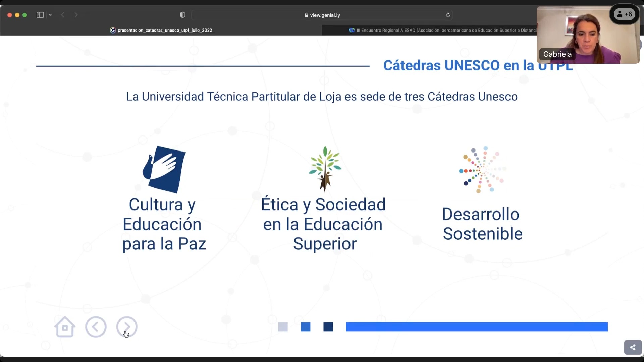Screen dimensions: 644x362
Task: Click the Cultura y Educación dove logo
Action: click(x=164, y=169)
